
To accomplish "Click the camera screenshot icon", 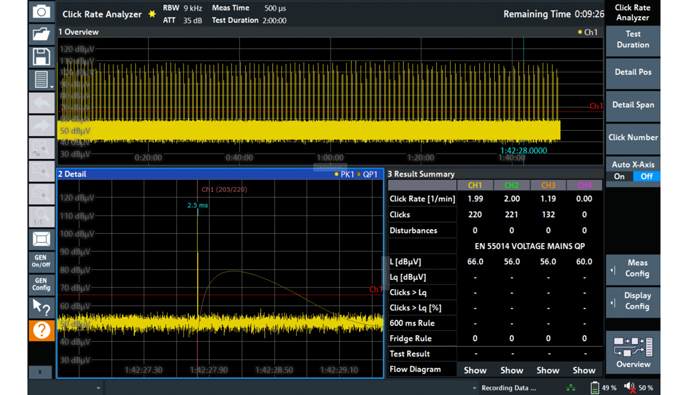I will click(x=41, y=12).
